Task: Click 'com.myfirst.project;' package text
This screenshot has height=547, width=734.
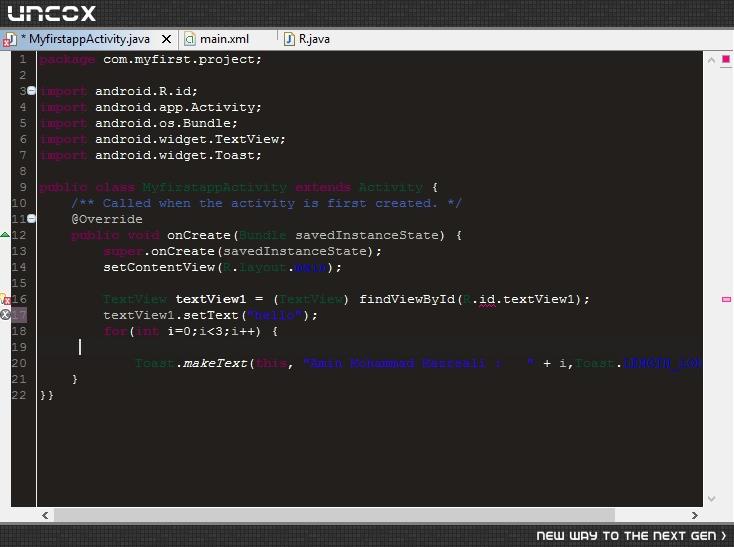Action: coord(182,59)
